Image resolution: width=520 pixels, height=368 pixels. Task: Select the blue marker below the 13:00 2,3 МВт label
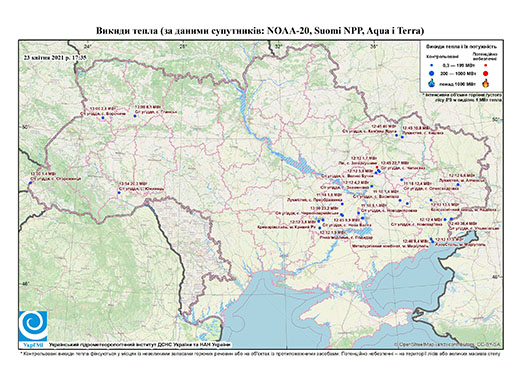click(x=103, y=118)
